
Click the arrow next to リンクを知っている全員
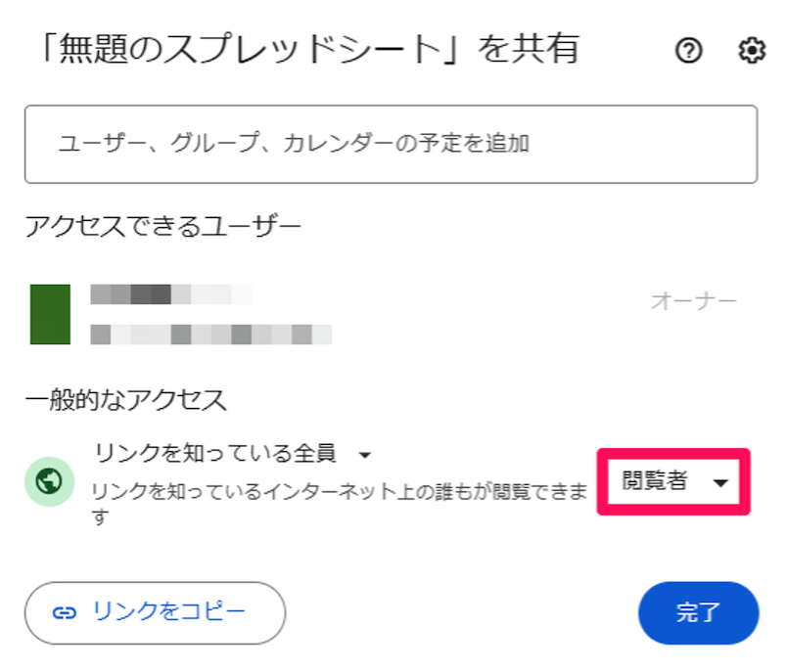[364, 455]
